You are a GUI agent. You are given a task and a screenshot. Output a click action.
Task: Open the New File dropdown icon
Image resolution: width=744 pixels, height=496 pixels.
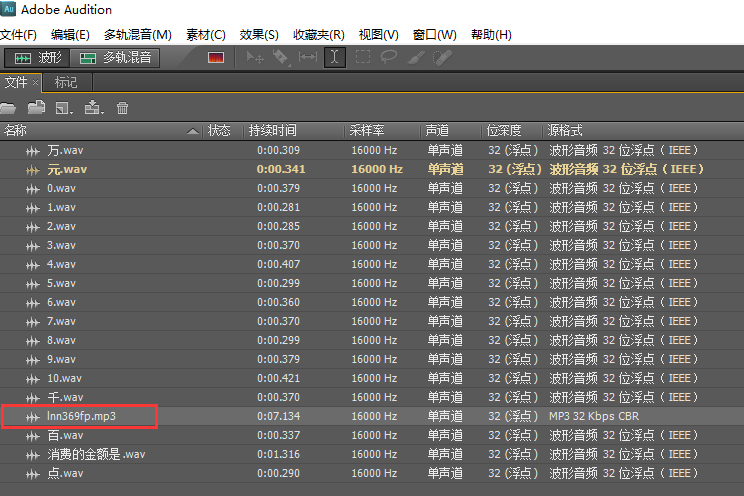pyautogui.click(x=64, y=108)
